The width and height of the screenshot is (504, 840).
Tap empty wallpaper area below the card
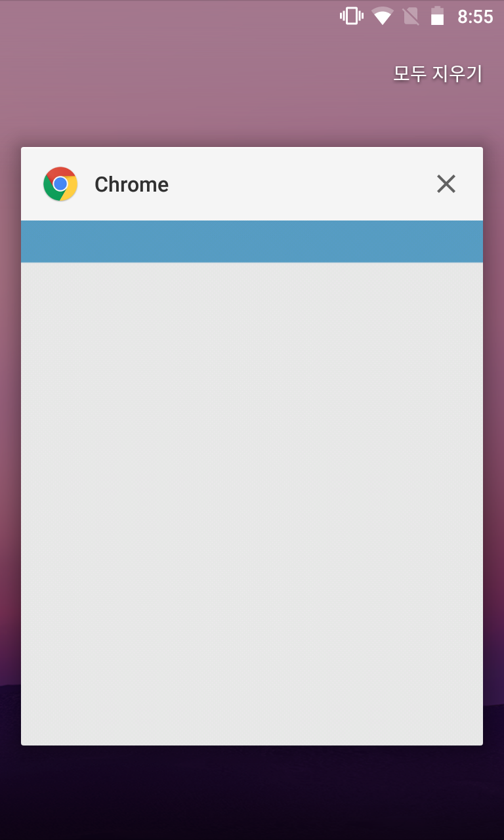pos(252,793)
